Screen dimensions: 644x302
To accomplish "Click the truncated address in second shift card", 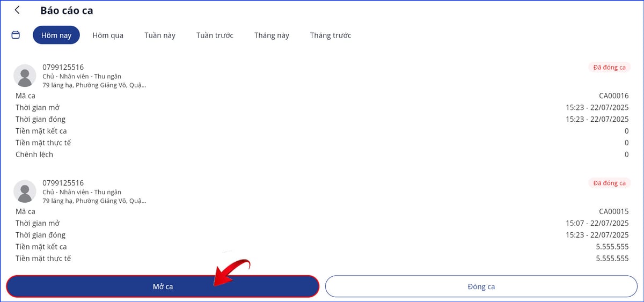I will (94, 201).
